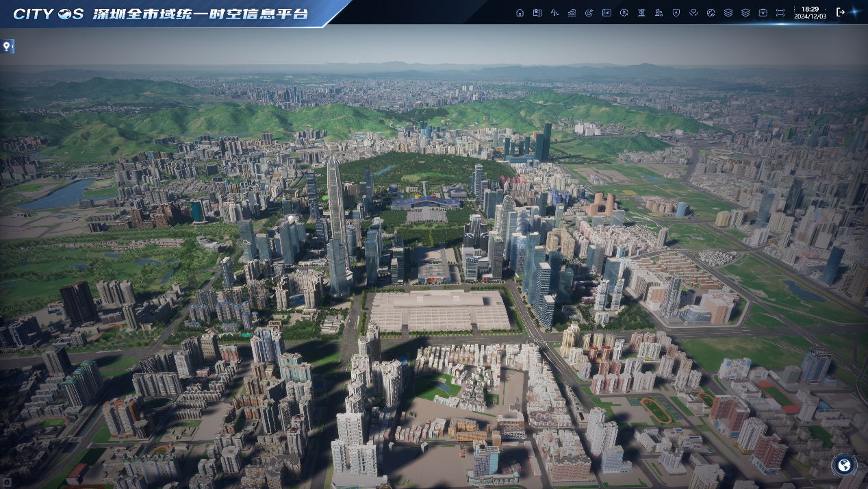Open the home icon in top toolbar
Screen dimensions: 868x489
[x=520, y=12]
